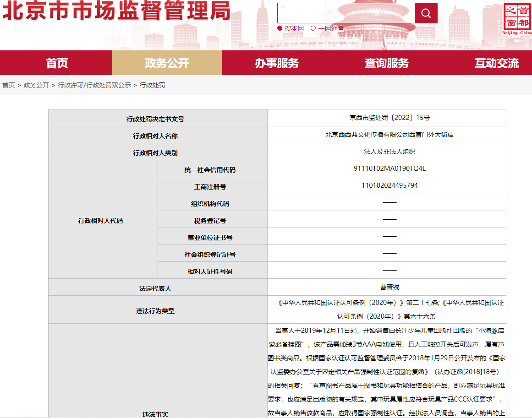Open the 办事服务 navigation tab
Image resolution: width=532 pixels, height=418 pixels.
[277, 63]
